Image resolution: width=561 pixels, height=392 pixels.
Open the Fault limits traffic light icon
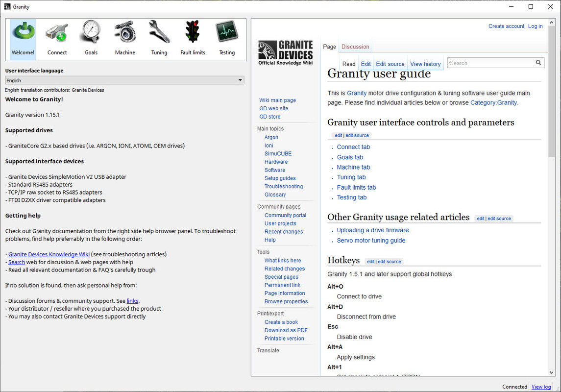[193, 38]
